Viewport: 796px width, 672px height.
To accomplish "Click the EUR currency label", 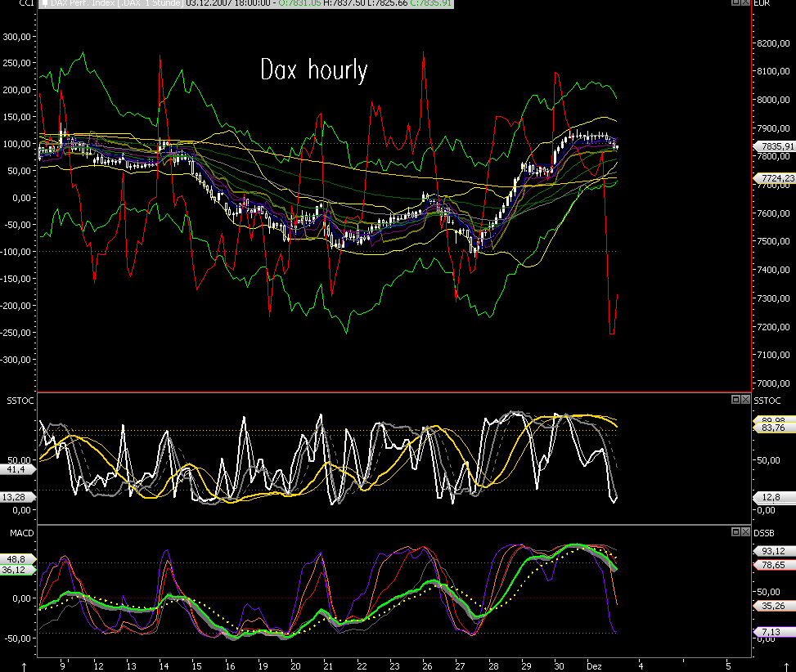I will [762, 2].
